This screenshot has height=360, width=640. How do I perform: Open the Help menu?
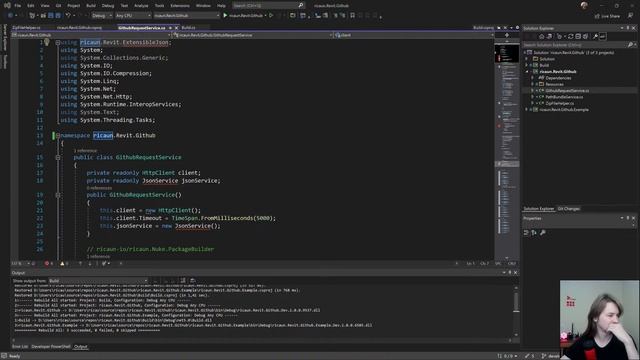tap(221, 6)
